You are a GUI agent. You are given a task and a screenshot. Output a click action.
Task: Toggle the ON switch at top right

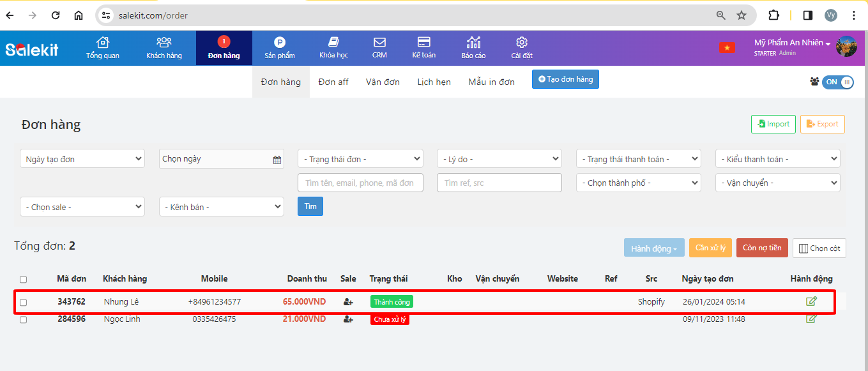coord(837,82)
